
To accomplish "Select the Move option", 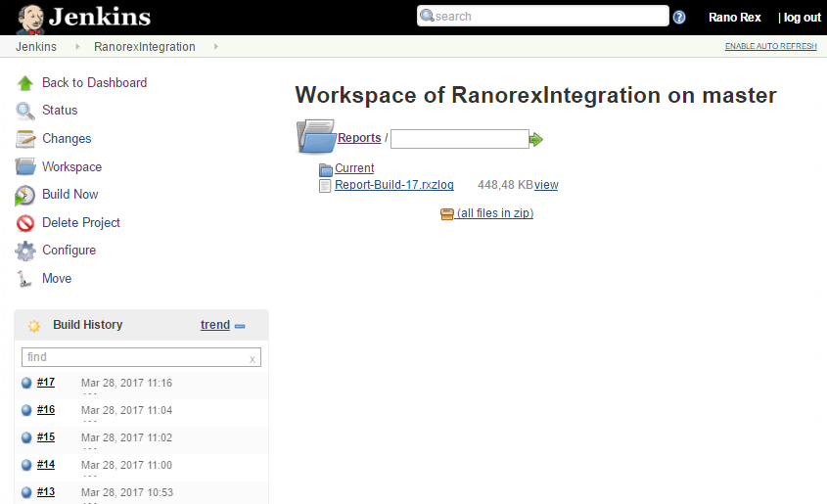I will [57, 278].
